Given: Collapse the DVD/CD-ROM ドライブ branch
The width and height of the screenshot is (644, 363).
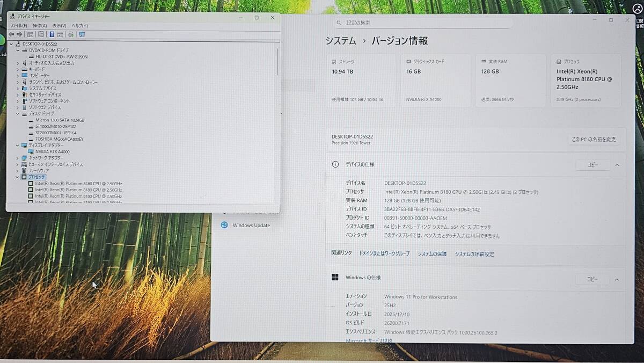Looking at the screenshot, I should point(18,50).
